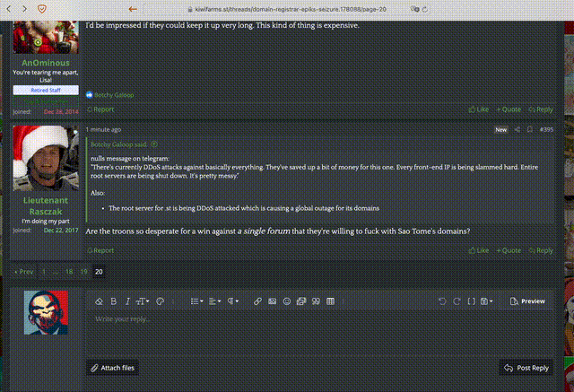Viewport: 574px width, 392px height.
Task: Click the browser address bar URL
Action: [x=291, y=10]
